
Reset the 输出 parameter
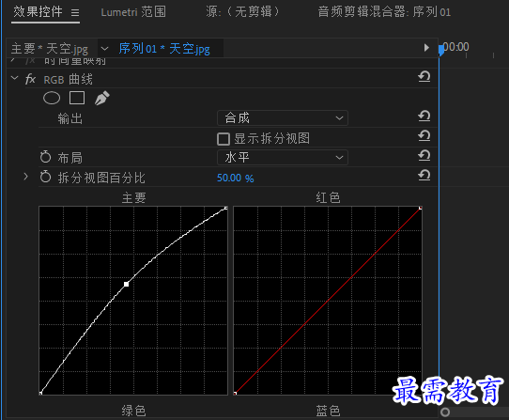pos(424,116)
